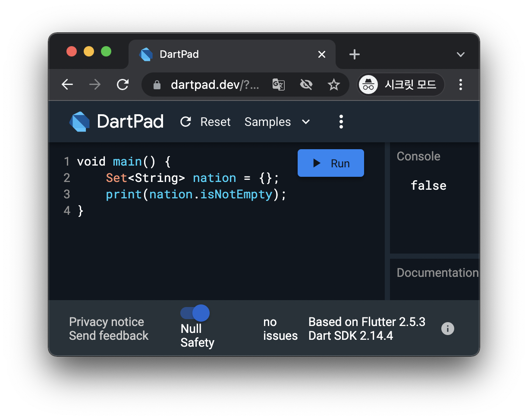Click the DartPad logo icon in header
528x420 pixels.
click(79, 122)
